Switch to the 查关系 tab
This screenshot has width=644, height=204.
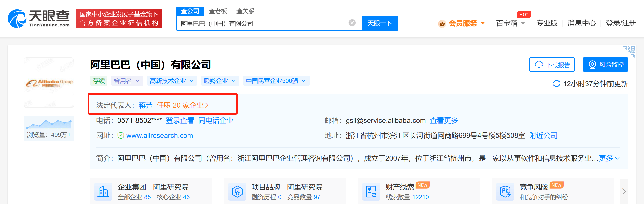[x=245, y=11]
